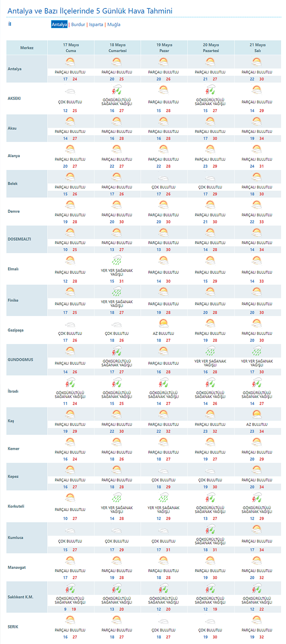This screenshot has height=644, width=286.
Task: Click Akseki's thunderstorm icon for 18 Mayıs
Action: 117,90
